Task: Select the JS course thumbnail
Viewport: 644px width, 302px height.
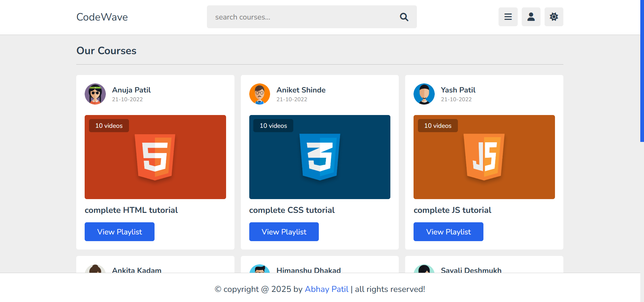Action: click(484, 157)
